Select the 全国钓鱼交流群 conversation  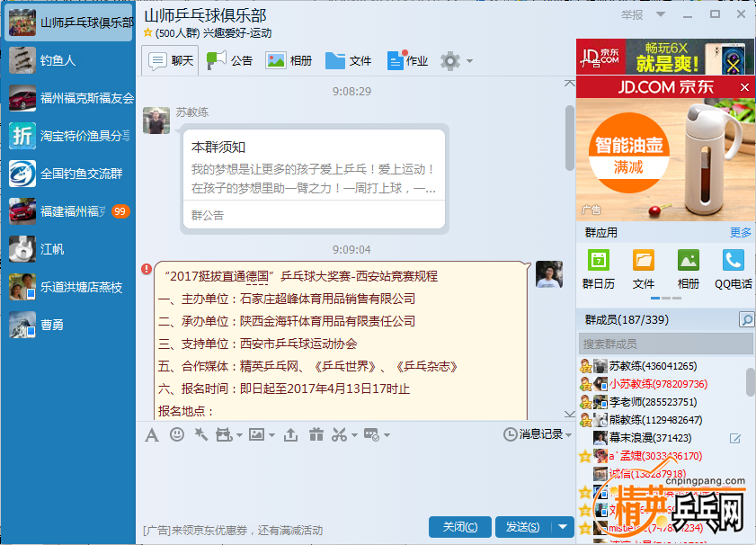68,174
